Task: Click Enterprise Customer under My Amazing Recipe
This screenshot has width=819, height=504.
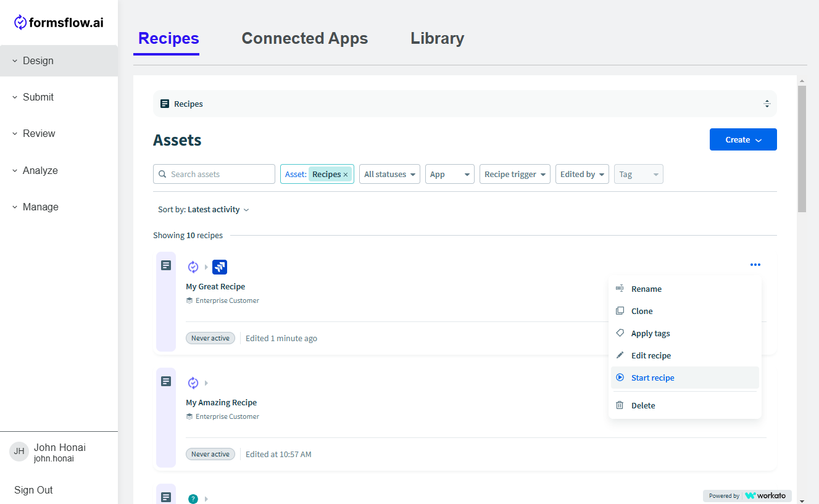Action: click(x=227, y=416)
